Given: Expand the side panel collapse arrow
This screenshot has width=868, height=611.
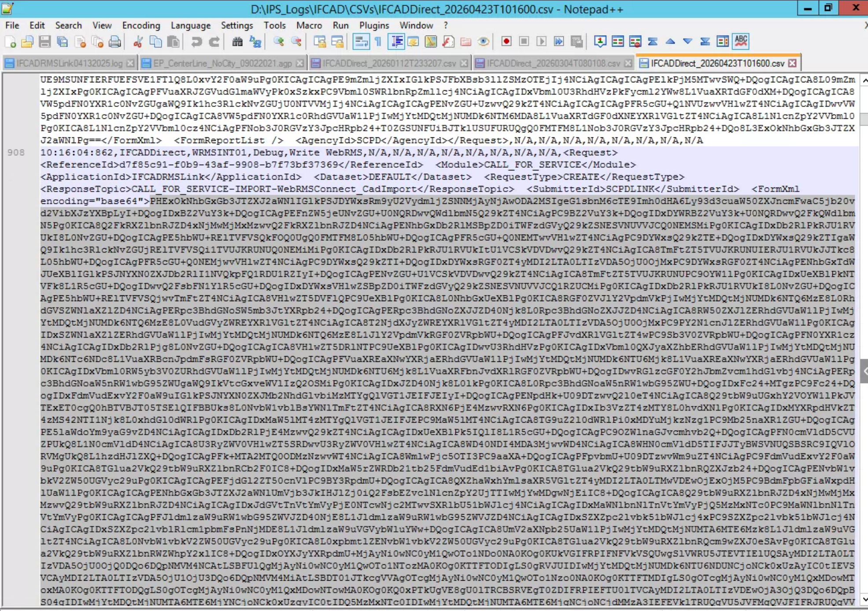Looking at the screenshot, I should pos(864,371).
